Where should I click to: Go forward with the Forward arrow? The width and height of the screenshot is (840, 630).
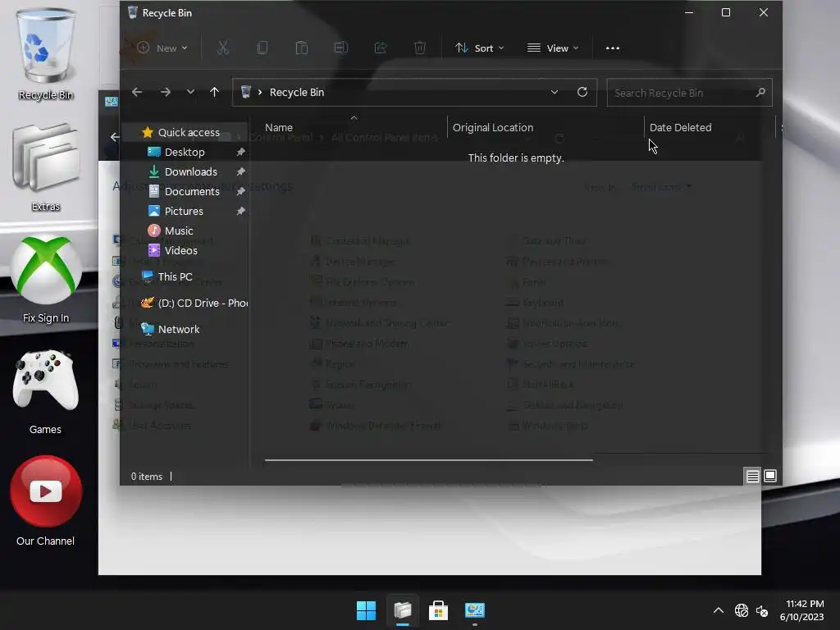tap(166, 92)
